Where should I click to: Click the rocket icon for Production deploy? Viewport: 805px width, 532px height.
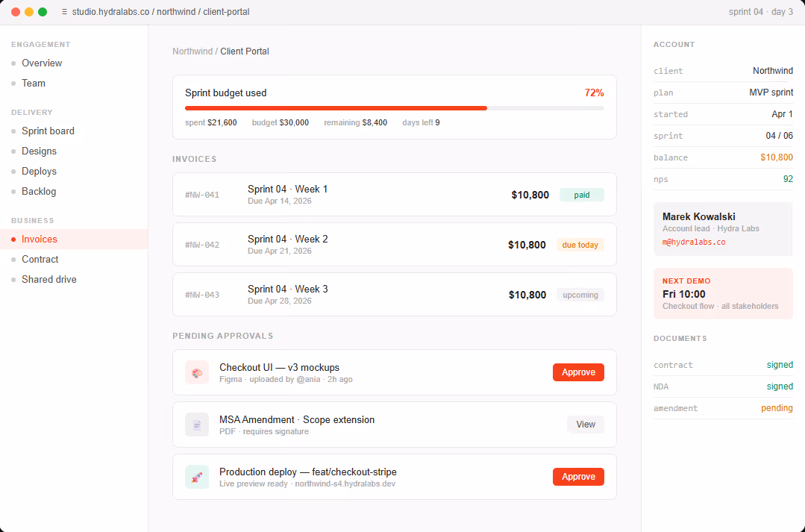197,477
